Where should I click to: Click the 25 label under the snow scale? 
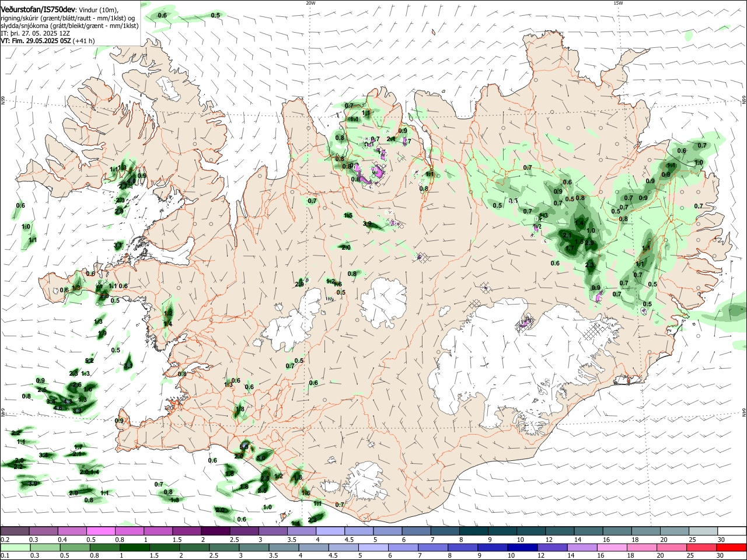(x=692, y=540)
